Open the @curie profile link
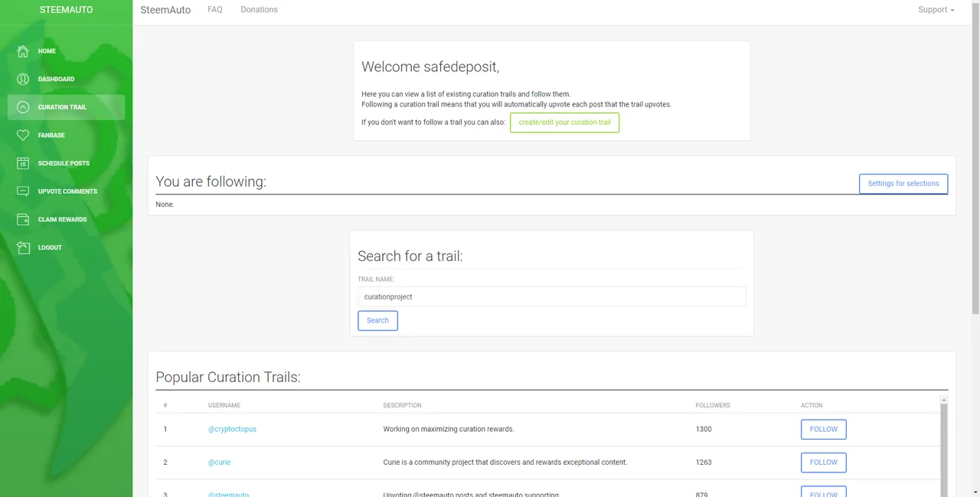 click(219, 463)
